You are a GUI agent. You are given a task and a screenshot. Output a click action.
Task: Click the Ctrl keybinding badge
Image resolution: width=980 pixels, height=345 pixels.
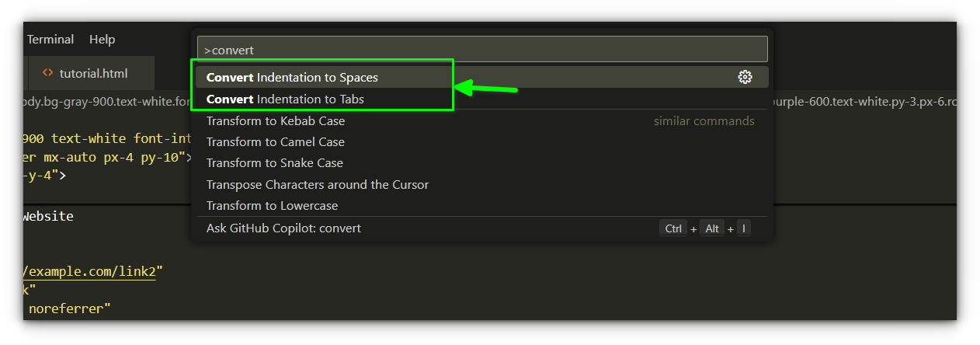click(673, 228)
